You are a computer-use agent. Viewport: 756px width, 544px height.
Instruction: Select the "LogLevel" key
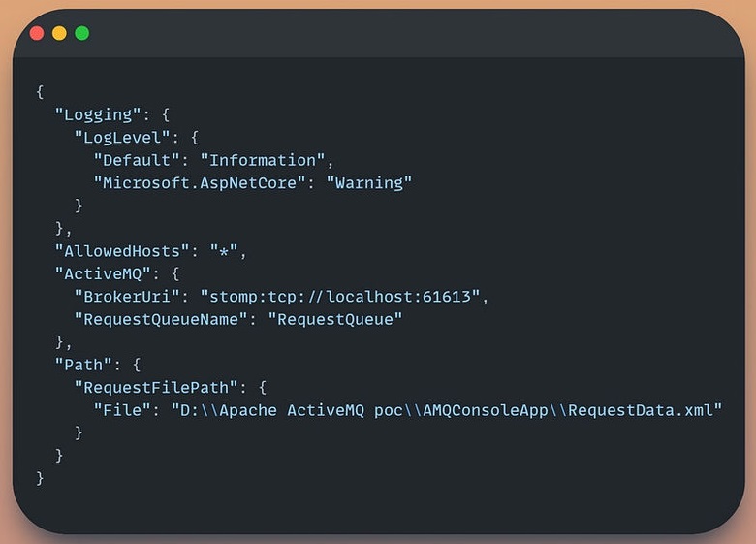[x=122, y=138]
